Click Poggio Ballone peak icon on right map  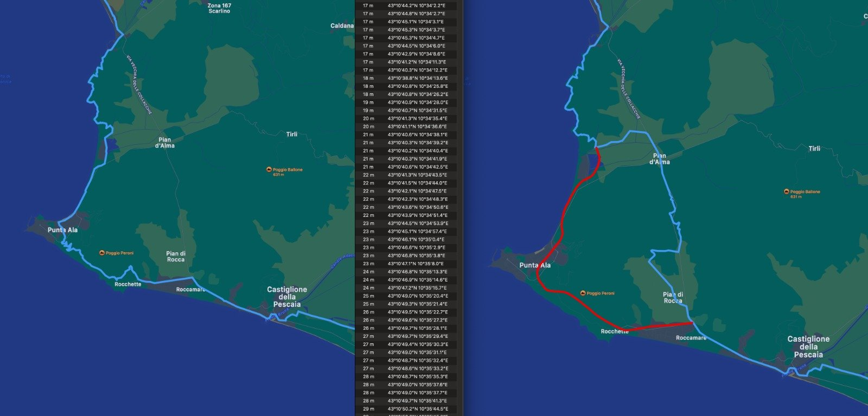click(x=786, y=192)
